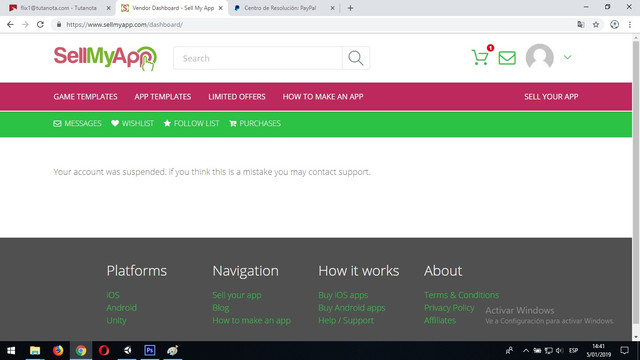Click the address bar URL
Viewport: 640px width, 360px height.
[124, 24]
